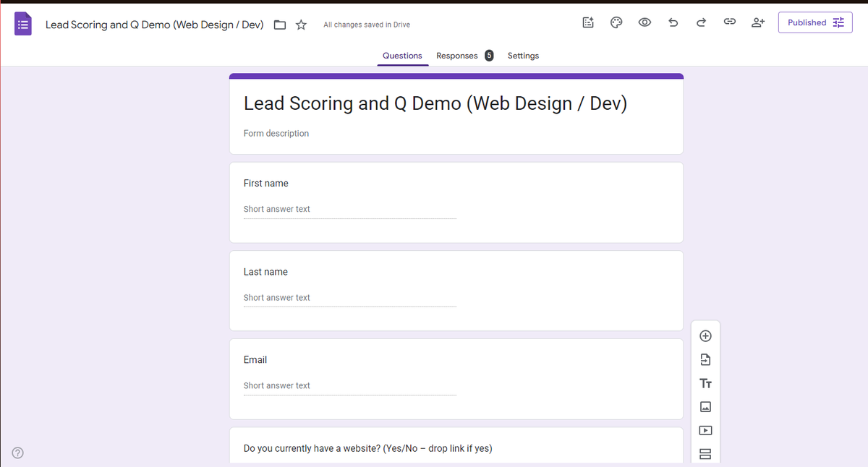Open the customize theme palette
Screen dimensions: 868x467
pyautogui.click(x=616, y=22)
